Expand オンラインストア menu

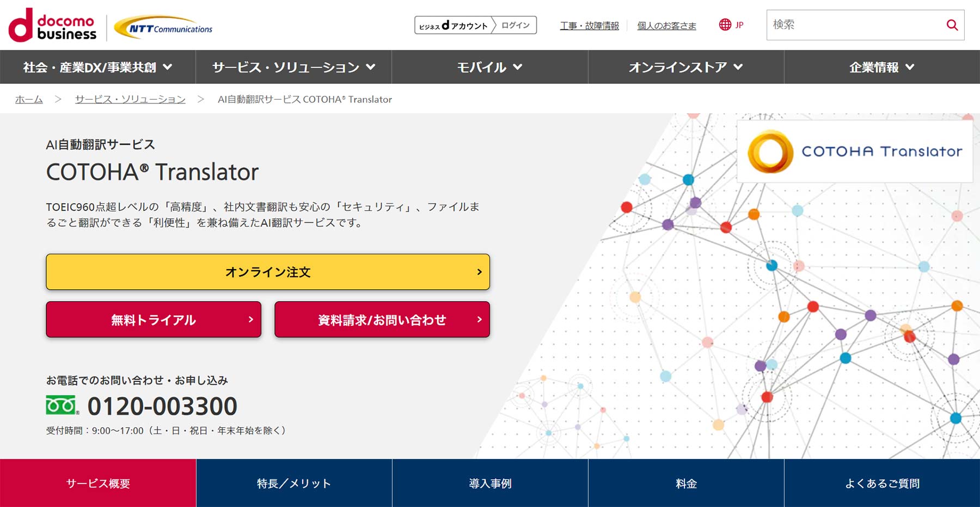click(x=686, y=67)
